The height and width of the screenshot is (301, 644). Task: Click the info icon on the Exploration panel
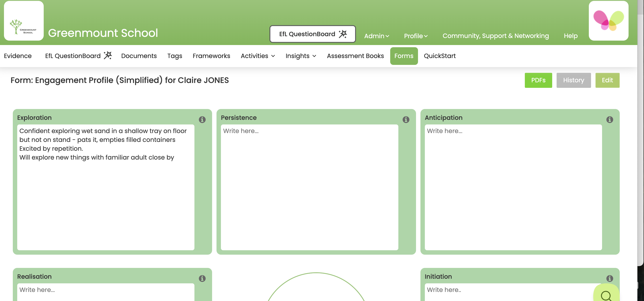[202, 120]
